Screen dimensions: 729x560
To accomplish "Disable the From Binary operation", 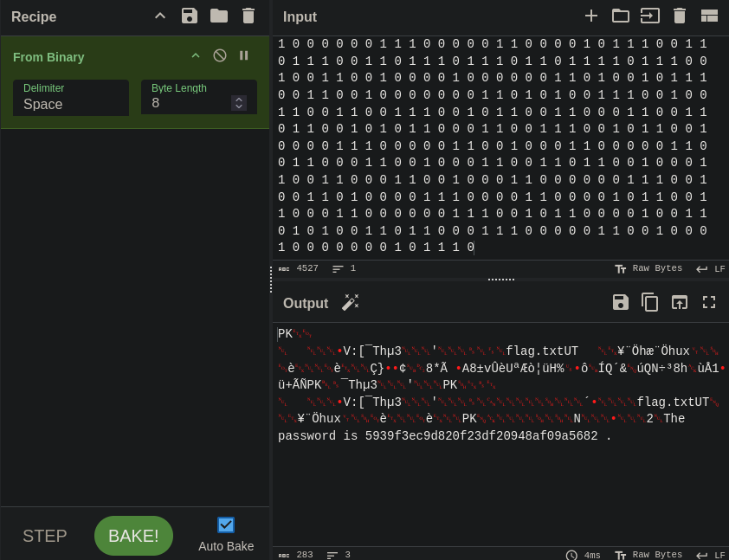I will [220, 55].
